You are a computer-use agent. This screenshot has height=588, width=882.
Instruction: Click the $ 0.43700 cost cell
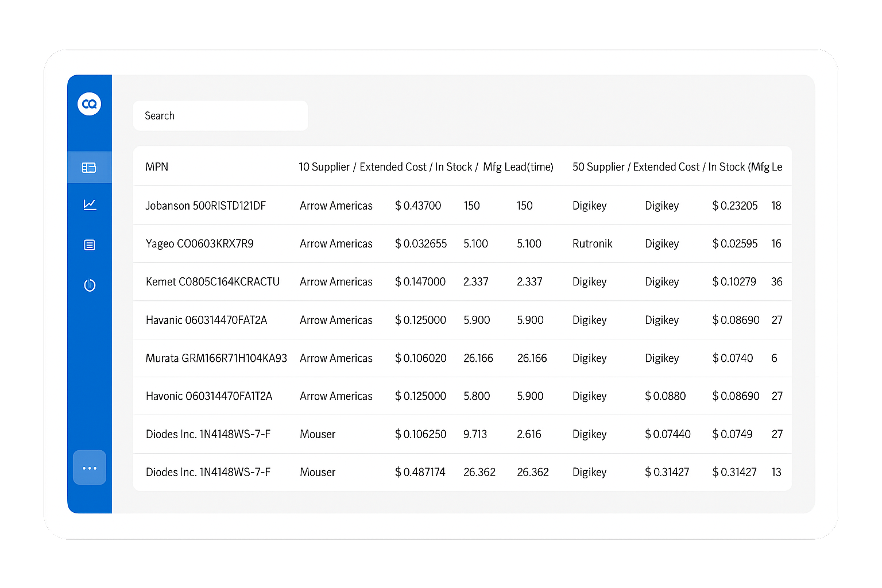tap(418, 206)
